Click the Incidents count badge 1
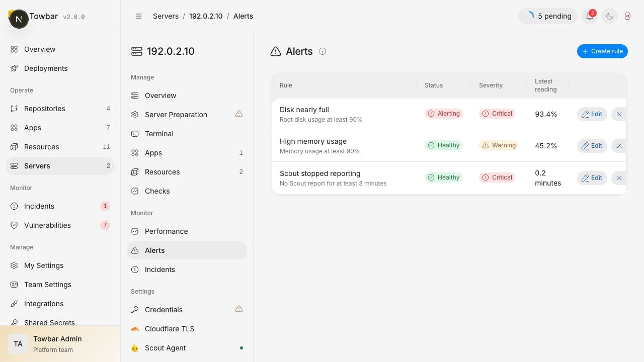The width and height of the screenshot is (644, 362). point(105,206)
